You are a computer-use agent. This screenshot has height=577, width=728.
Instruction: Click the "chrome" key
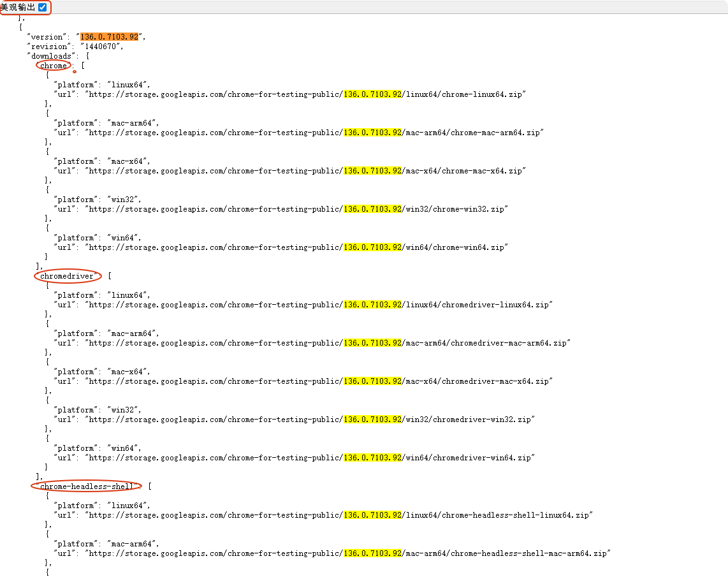[54, 66]
